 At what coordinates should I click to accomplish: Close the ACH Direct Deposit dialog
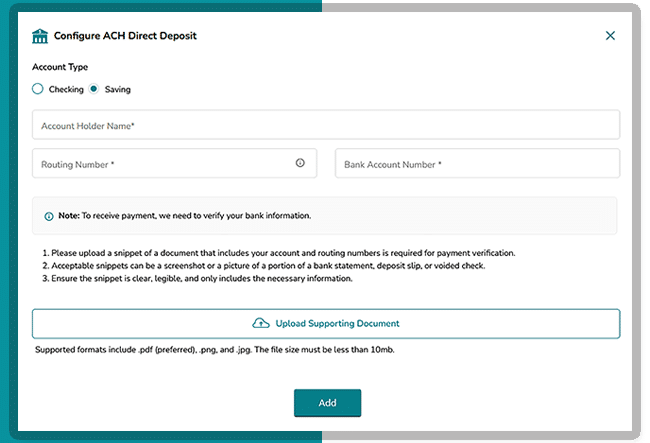click(x=610, y=36)
